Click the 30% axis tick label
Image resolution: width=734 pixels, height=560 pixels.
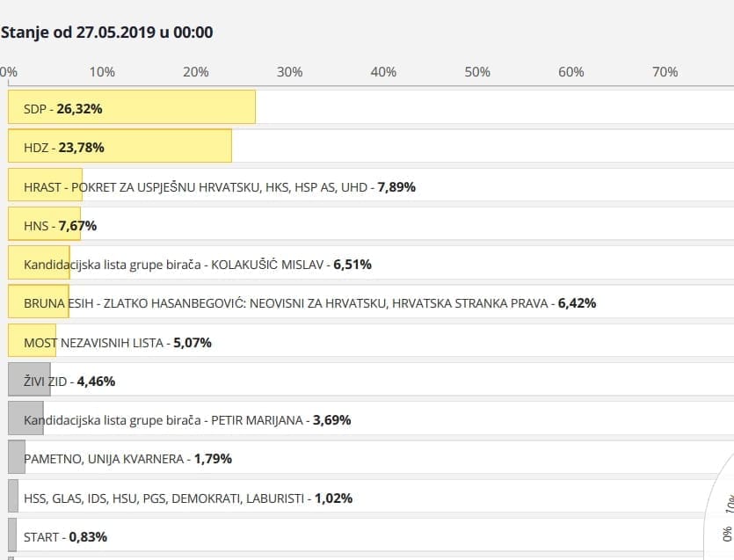tap(290, 72)
